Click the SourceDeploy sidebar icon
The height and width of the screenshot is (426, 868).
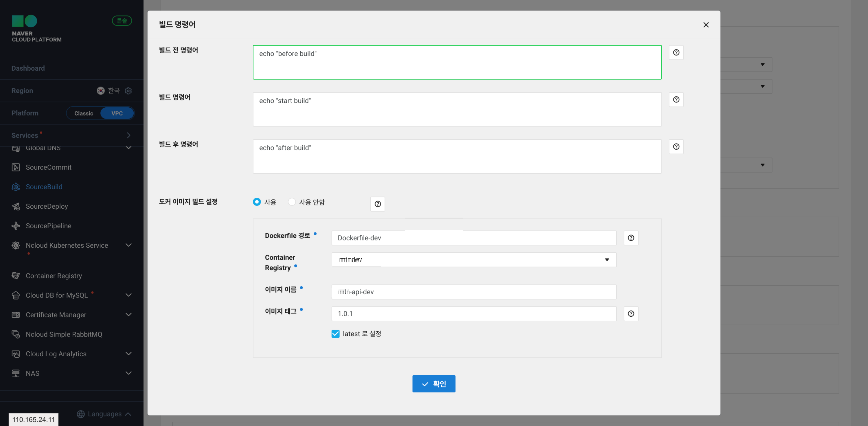[16, 206]
